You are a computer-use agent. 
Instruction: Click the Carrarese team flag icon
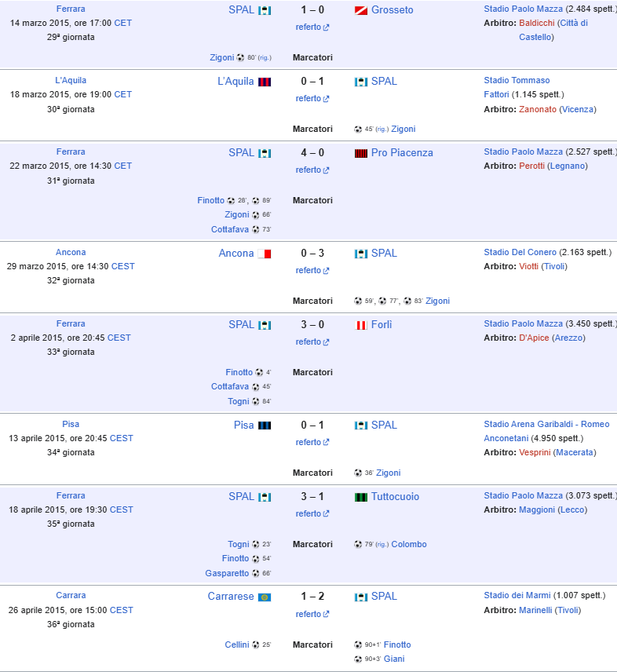(x=265, y=597)
